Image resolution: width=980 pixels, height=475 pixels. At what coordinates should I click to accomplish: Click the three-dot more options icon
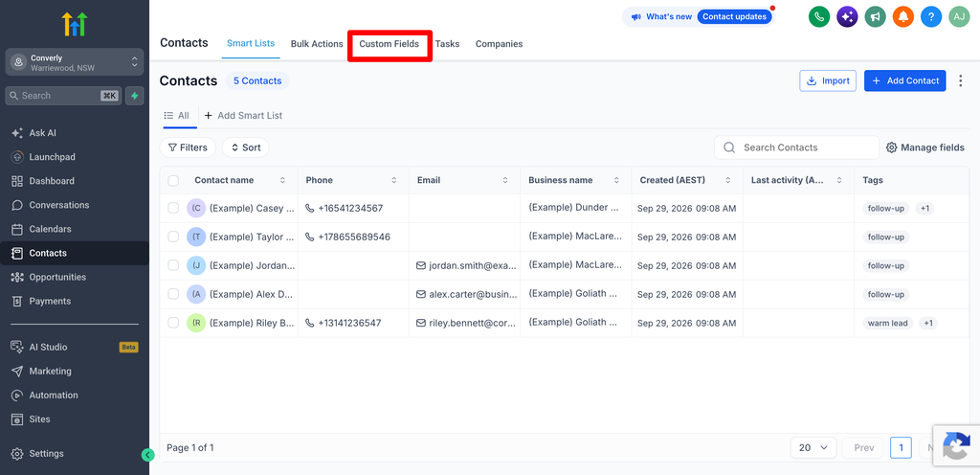point(961,80)
